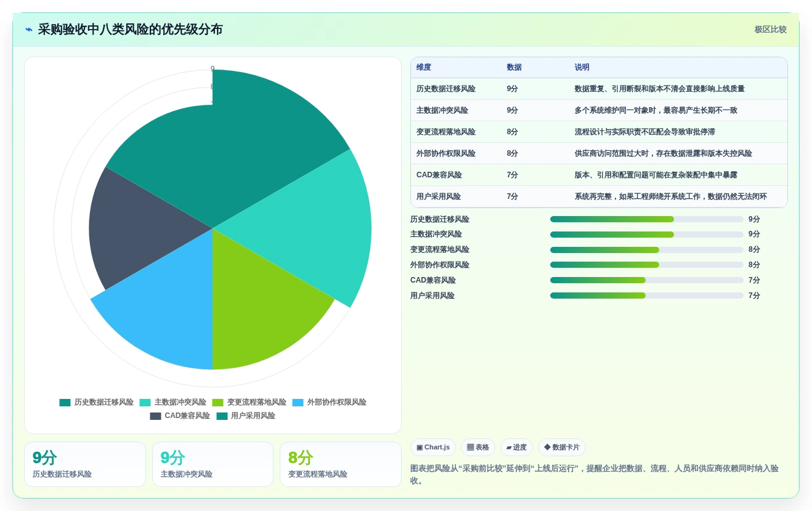Click the 主数据冲突风险 progress bar
This screenshot has height=511, width=812.
[646, 235]
